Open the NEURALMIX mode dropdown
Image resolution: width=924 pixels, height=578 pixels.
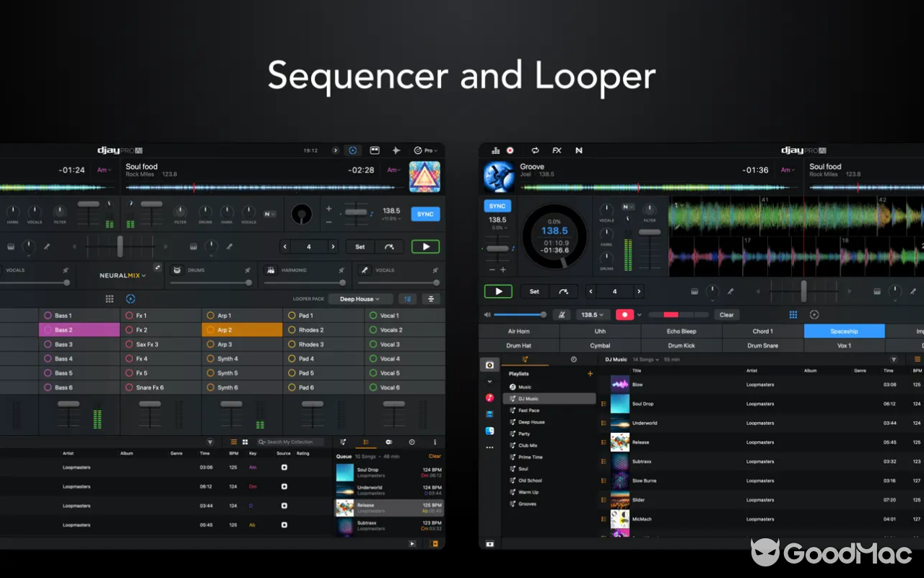click(121, 275)
